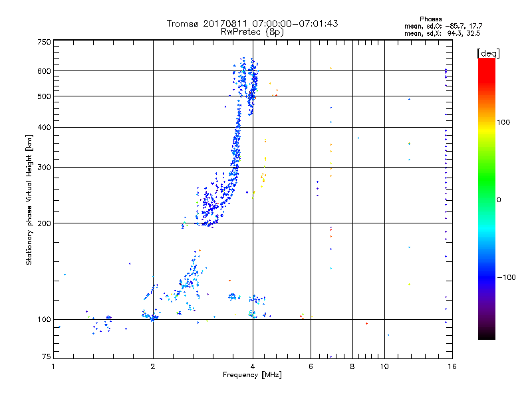
Task: Click the '300' height axis label
Action: 44,168
